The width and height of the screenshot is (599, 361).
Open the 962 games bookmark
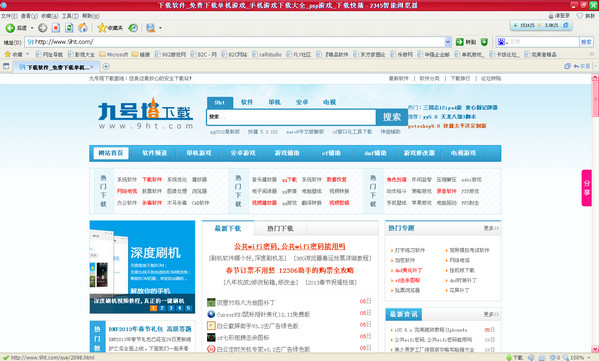coord(170,55)
